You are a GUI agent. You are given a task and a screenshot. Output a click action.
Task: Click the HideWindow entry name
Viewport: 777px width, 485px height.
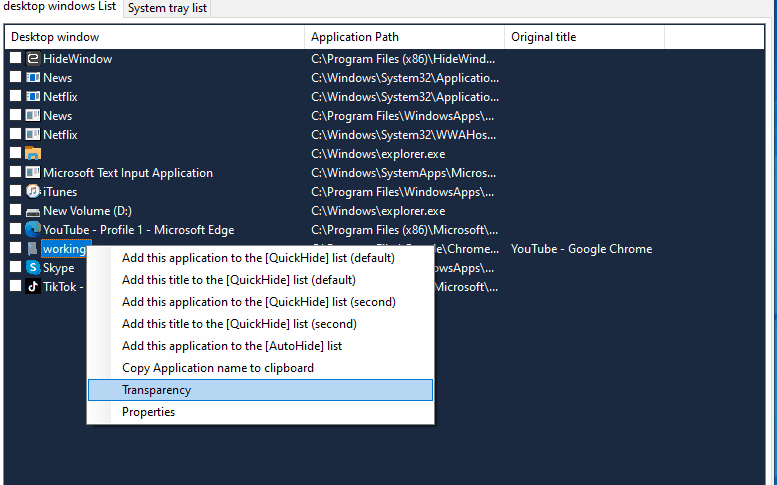(x=77, y=59)
